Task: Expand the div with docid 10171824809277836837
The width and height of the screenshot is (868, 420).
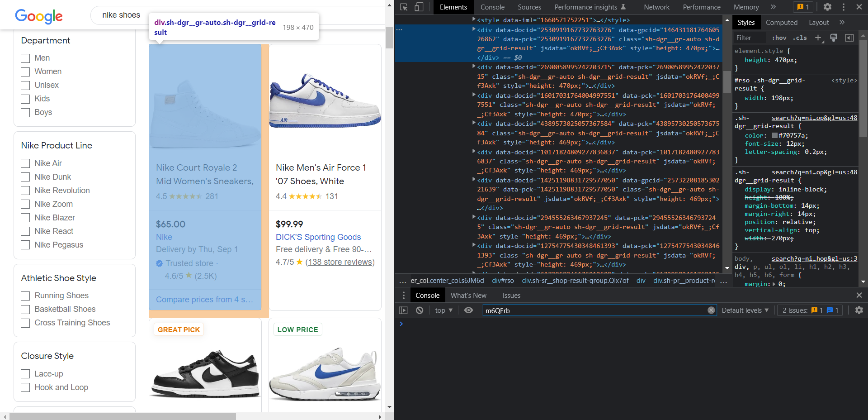Action: pos(474,152)
